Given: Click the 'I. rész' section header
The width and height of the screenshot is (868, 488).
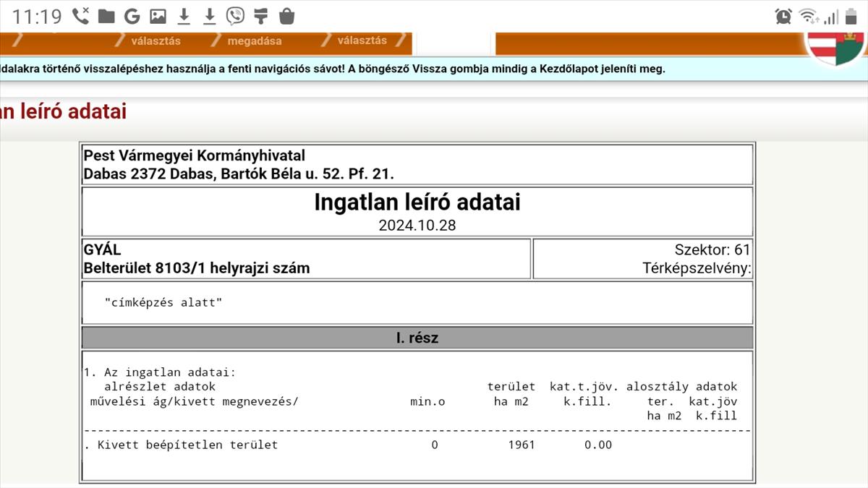Looking at the screenshot, I should [417, 338].
